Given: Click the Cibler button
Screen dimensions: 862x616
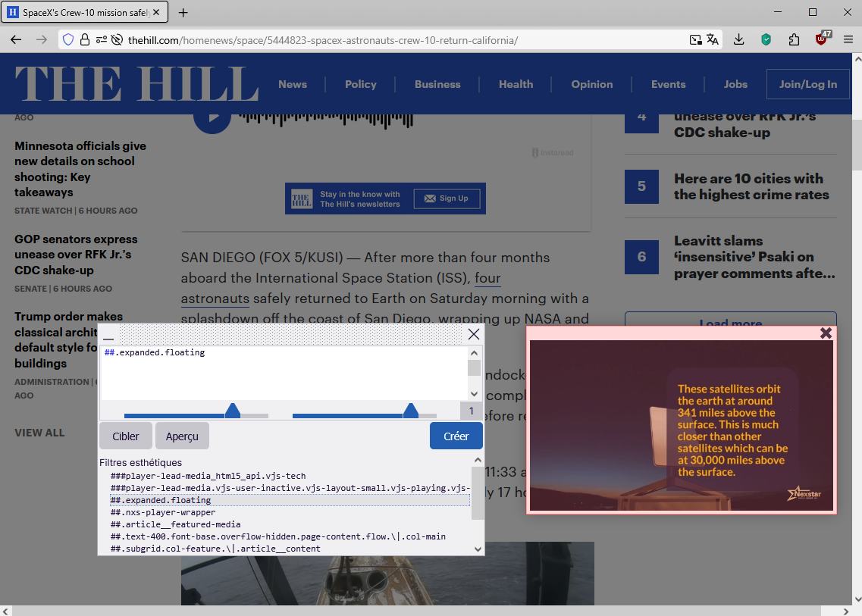Looking at the screenshot, I should click(125, 436).
